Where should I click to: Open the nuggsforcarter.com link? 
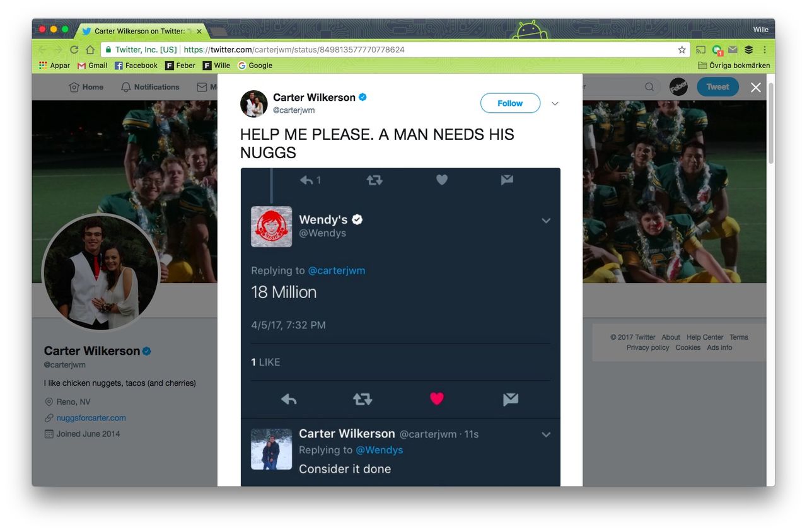click(x=91, y=418)
